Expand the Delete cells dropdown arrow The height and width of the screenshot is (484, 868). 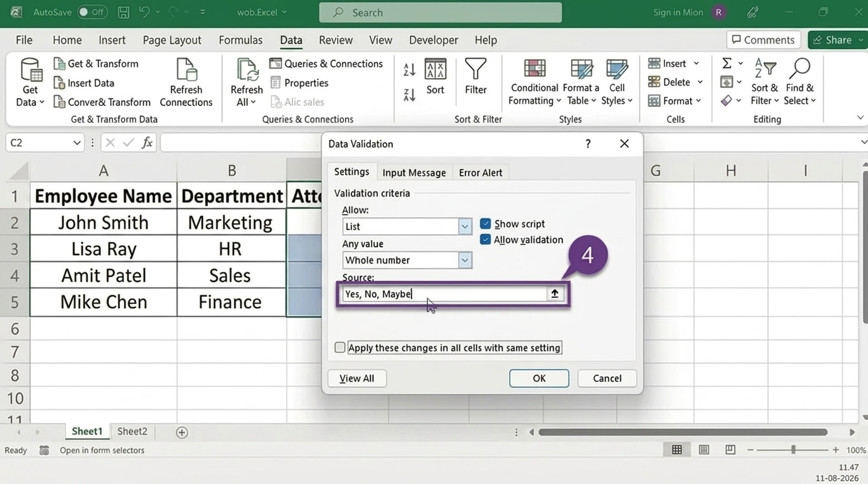point(700,82)
